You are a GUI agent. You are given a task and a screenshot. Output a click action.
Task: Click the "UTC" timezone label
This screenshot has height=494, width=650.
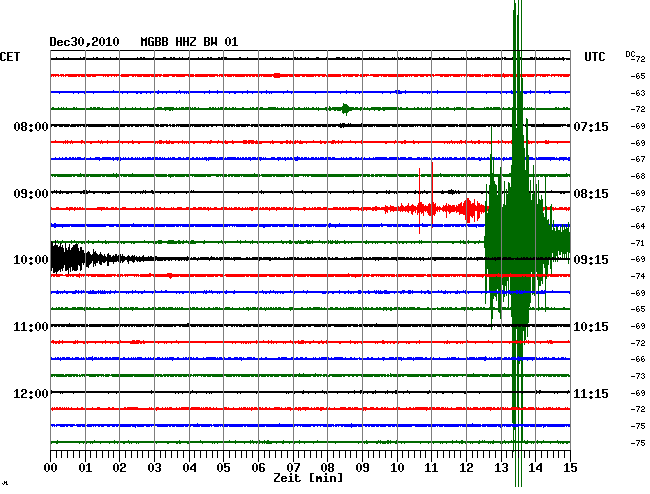pyautogui.click(x=594, y=57)
